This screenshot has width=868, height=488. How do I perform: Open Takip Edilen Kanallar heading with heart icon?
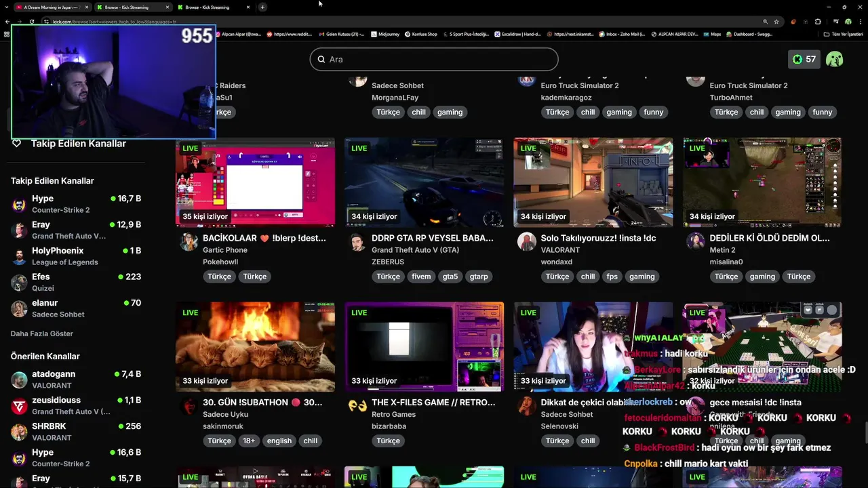pos(68,144)
